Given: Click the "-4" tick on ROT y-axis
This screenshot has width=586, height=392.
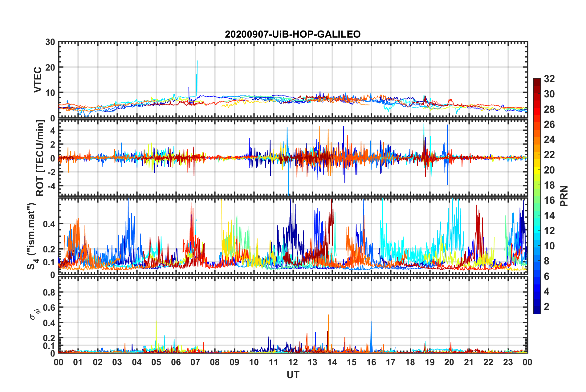Looking at the screenshot, I should point(51,186).
